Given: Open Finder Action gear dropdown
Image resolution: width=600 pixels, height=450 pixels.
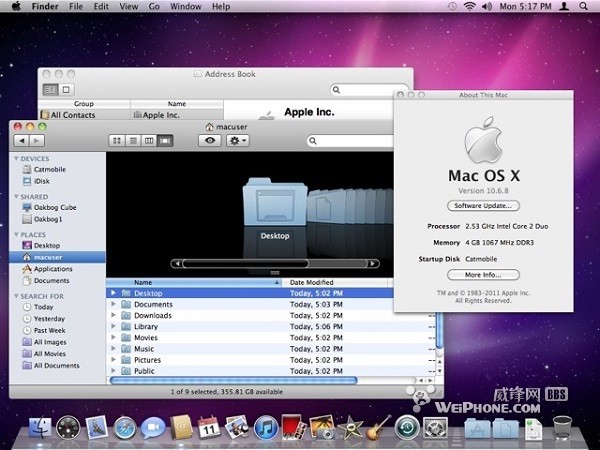Looking at the screenshot, I should coord(238,140).
